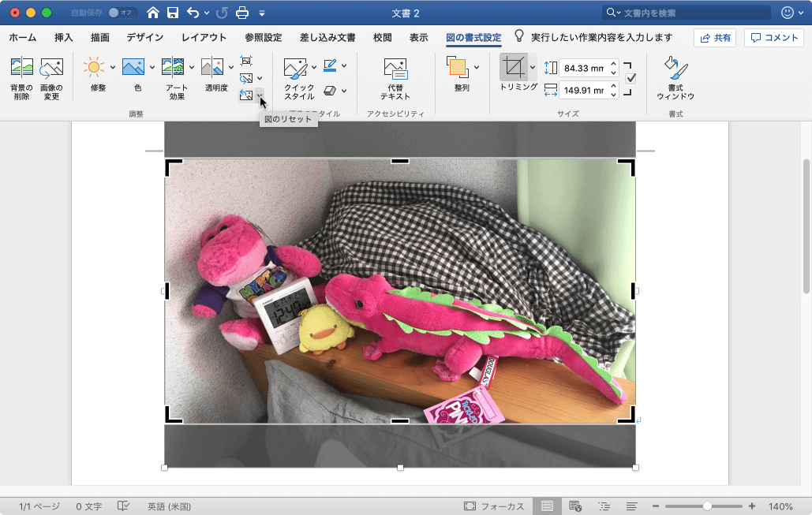This screenshot has height=515, width=812.
Task: Open the 参照設定 tab
Action: 264,37
